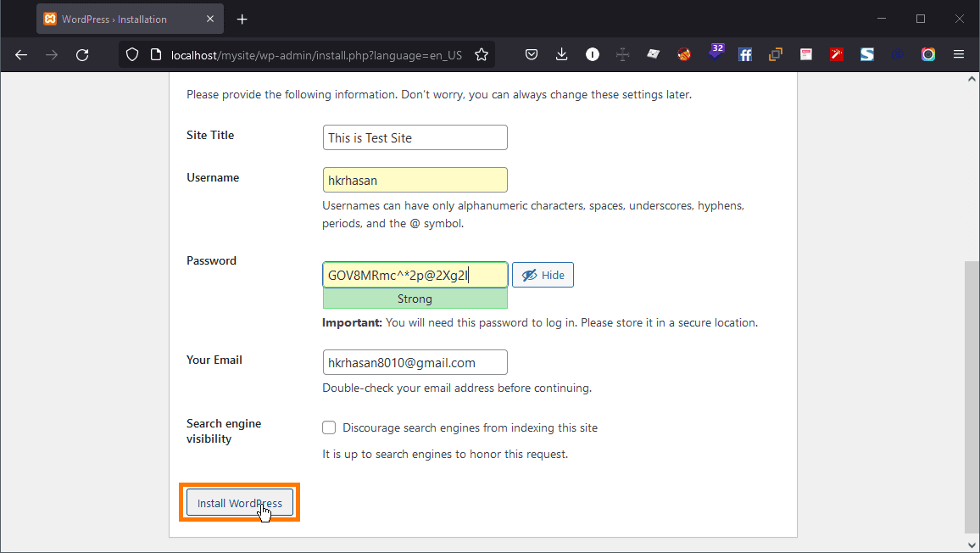
Task: Hide the password with Hide button
Action: pos(543,276)
